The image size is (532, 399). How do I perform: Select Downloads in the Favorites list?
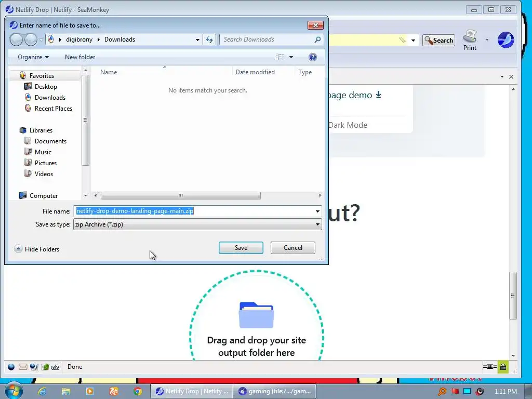[x=50, y=97]
